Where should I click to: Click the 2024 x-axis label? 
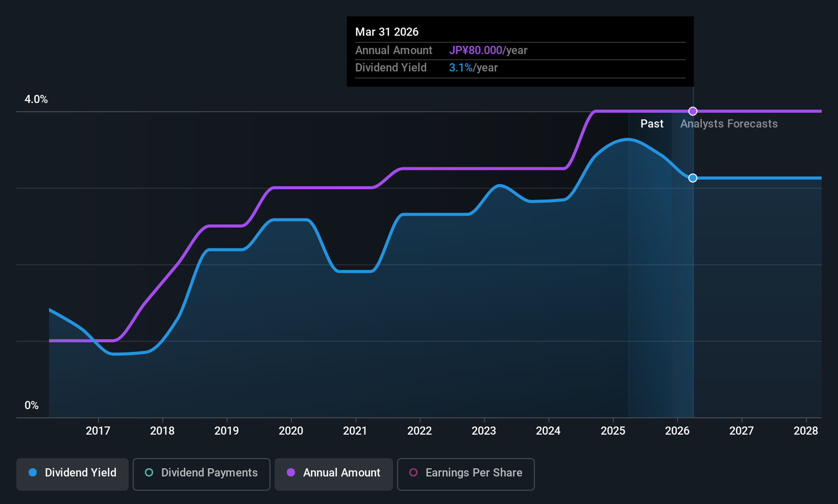pyautogui.click(x=548, y=431)
